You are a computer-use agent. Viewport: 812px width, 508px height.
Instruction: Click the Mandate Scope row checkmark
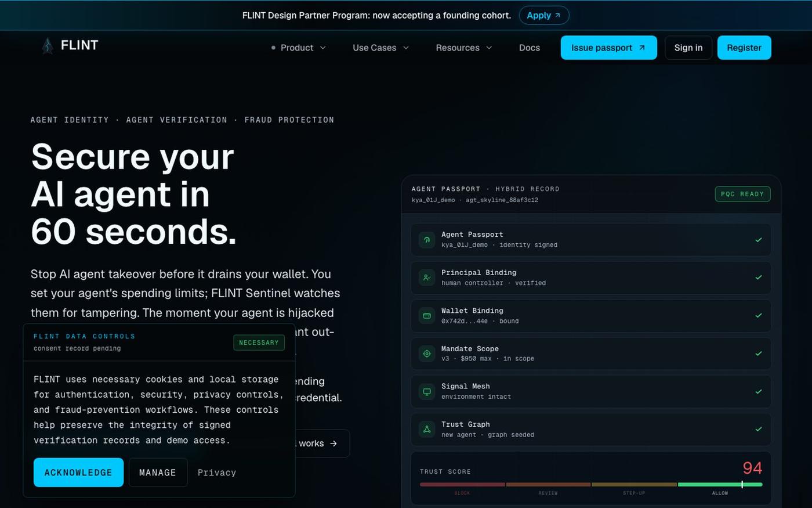point(759,353)
